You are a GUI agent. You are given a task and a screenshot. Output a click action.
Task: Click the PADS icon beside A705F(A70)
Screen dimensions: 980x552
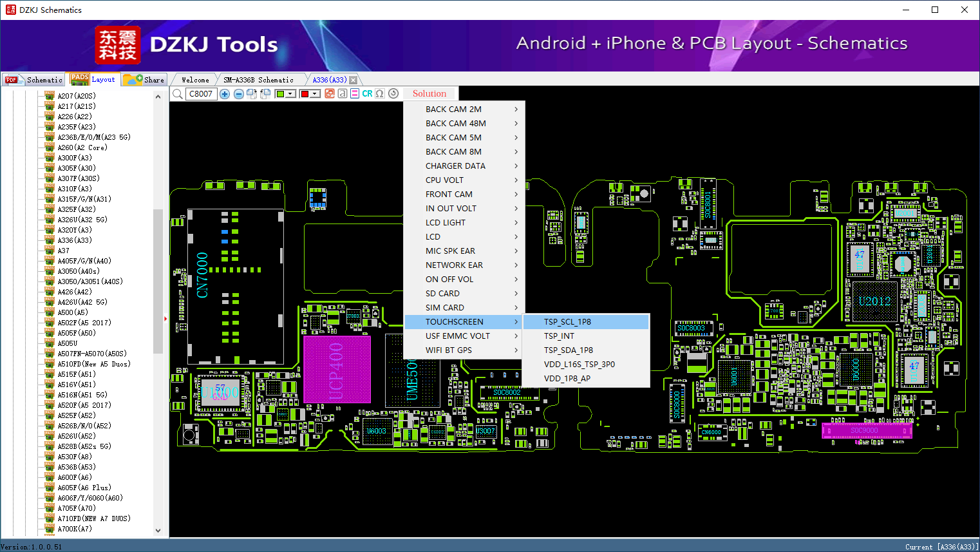point(50,508)
